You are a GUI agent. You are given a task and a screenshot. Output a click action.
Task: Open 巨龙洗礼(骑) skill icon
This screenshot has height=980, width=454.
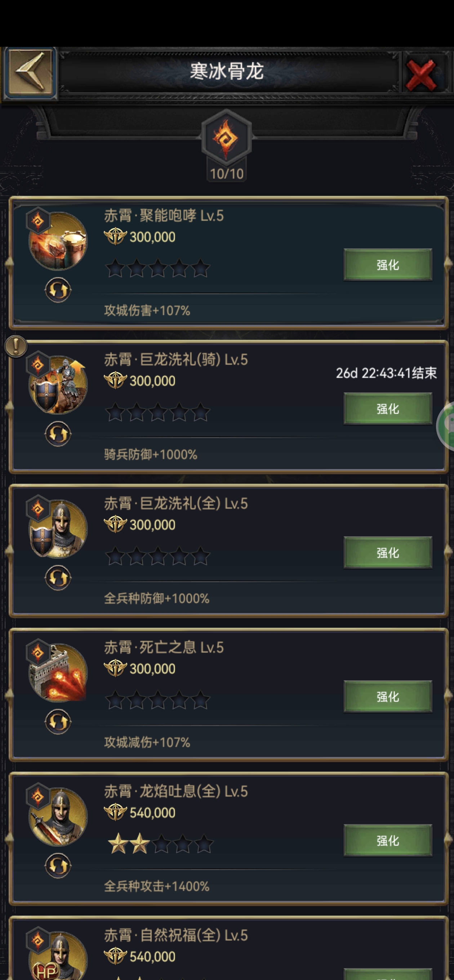[58, 384]
